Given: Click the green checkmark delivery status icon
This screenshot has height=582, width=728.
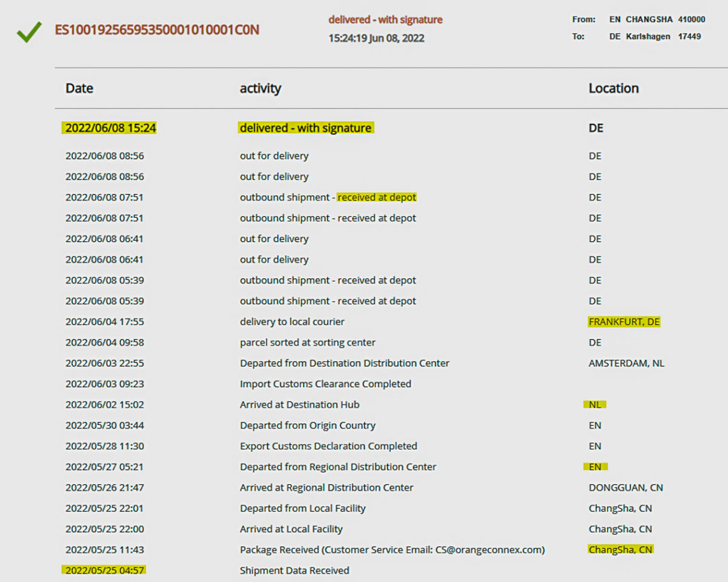Looking at the screenshot, I should (x=29, y=31).
